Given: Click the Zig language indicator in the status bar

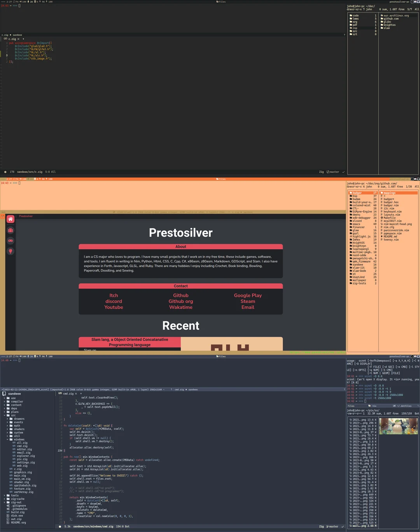Looking at the screenshot, I should 322,172.
